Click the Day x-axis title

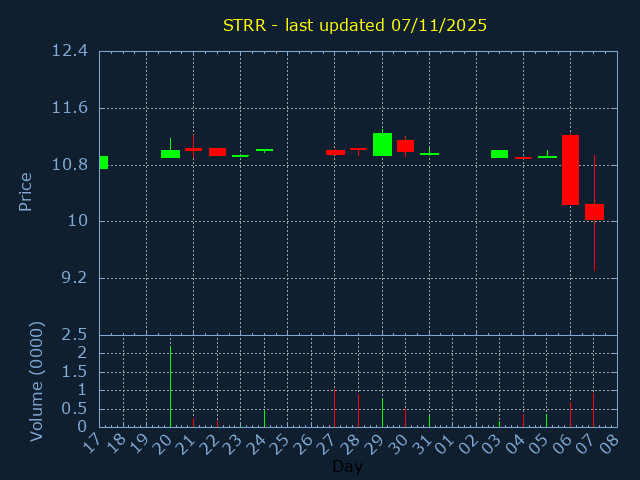click(347, 466)
